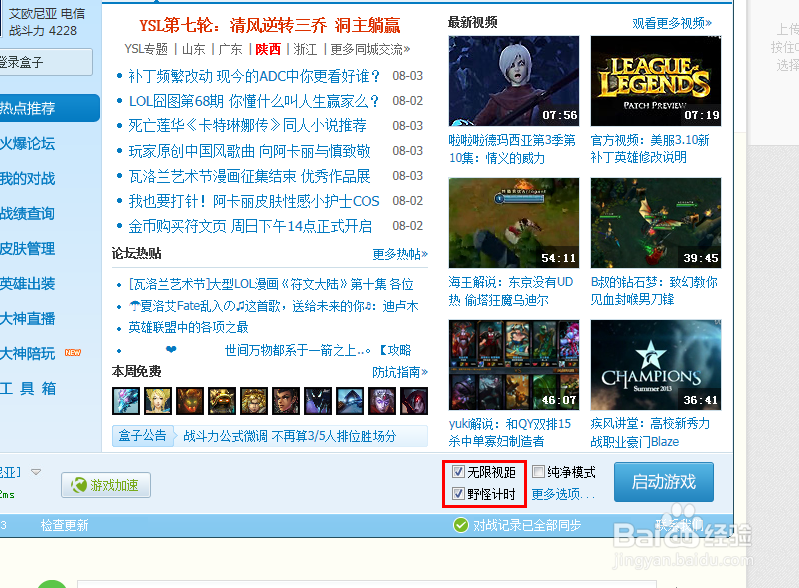
Task: Click the YSL专题 link
Action: click(146, 49)
